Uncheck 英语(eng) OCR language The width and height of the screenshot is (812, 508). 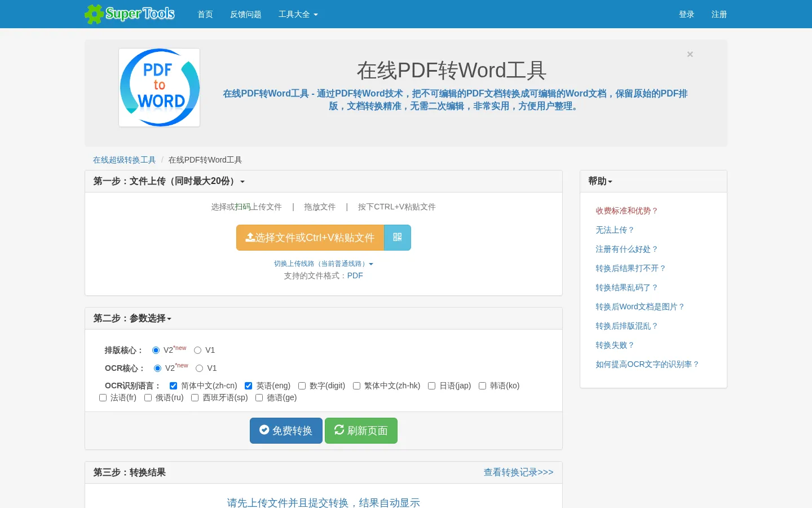(249, 386)
